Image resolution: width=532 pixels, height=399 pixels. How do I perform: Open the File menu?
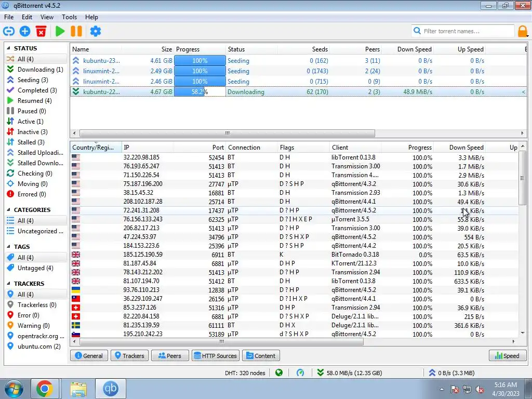point(9,17)
